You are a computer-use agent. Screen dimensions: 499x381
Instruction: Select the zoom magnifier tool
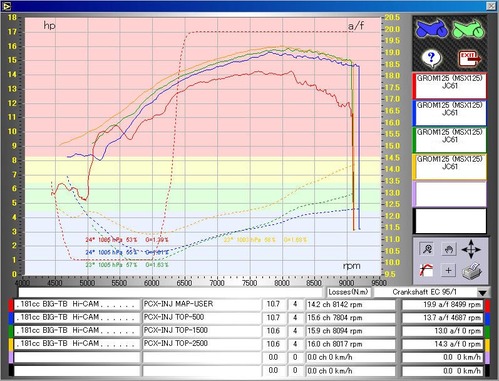(x=426, y=249)
